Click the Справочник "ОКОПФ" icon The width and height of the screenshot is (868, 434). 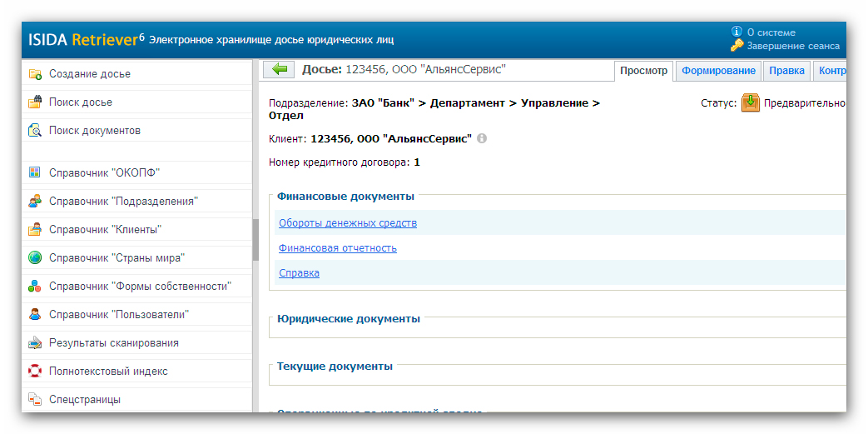click(35, 172)
